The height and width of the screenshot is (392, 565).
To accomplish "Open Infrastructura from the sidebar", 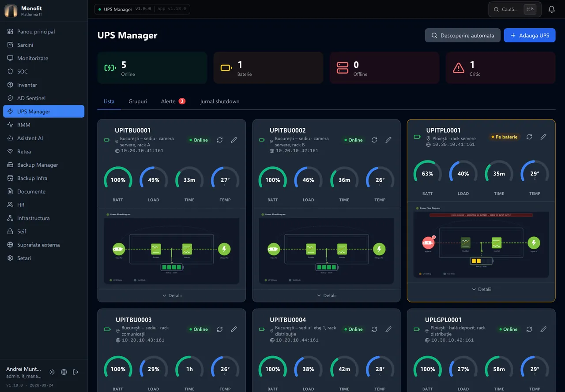I will [44, 218].
